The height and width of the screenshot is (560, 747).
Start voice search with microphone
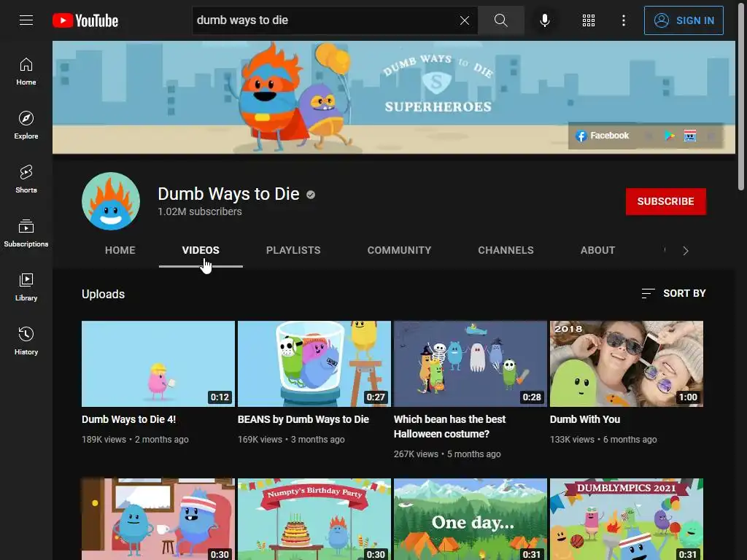click(545, 20)
